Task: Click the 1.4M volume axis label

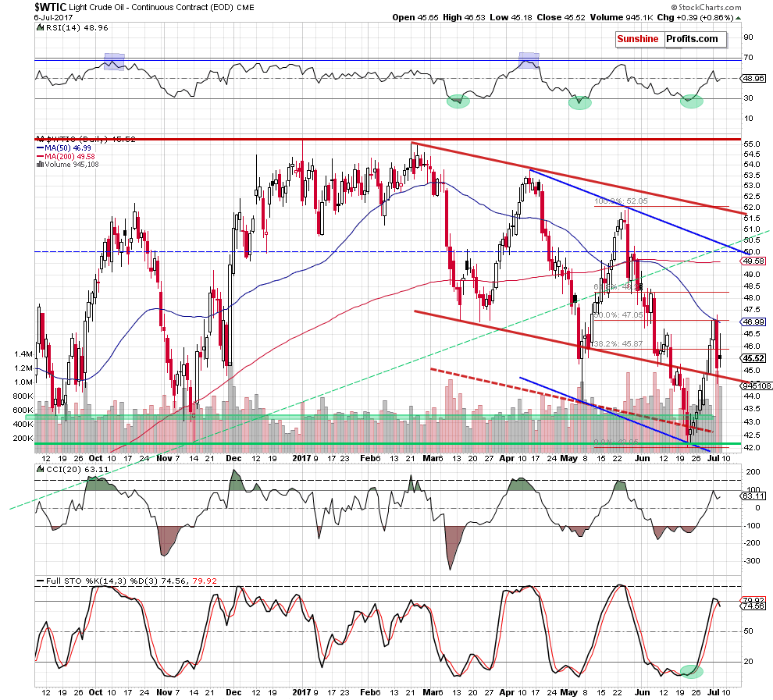Action: (23, 354)
